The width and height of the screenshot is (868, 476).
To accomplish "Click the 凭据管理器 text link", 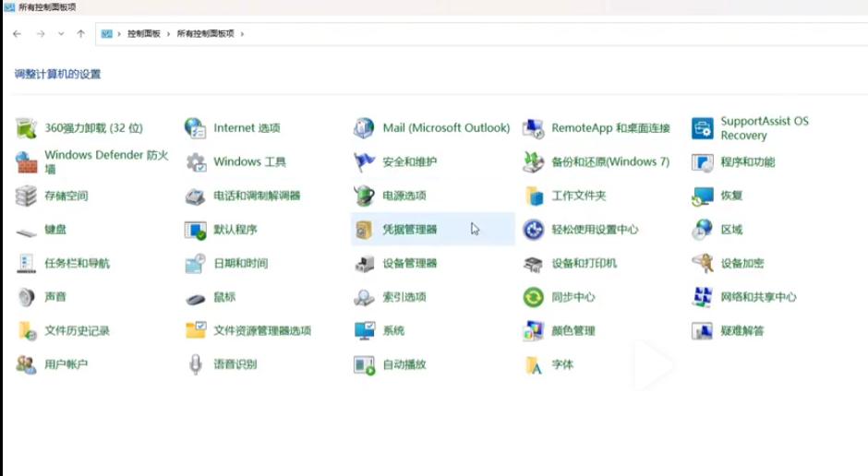I will [x=410, y=230].
